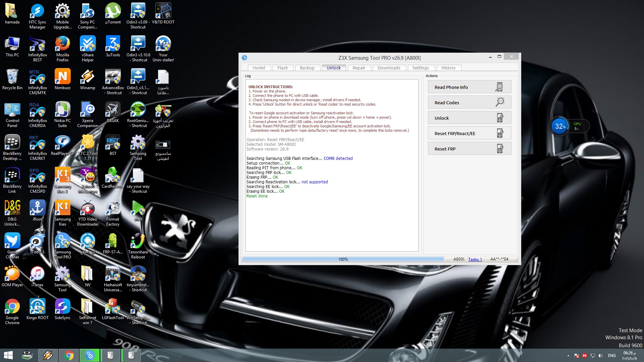644x362 pixels.
Task: Open Google Chrome from the taskbar
Action: tap(69, 355)
